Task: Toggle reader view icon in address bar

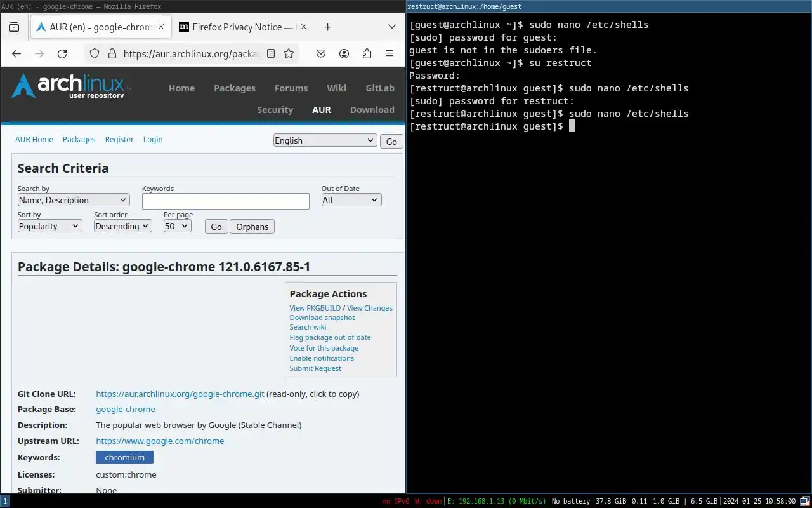Action: [x=271, y=54]
